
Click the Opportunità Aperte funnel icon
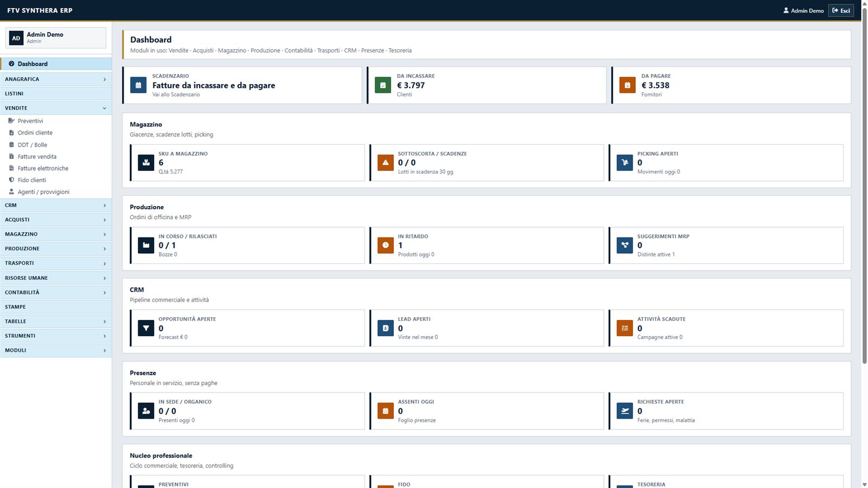[x=146, y=328]
